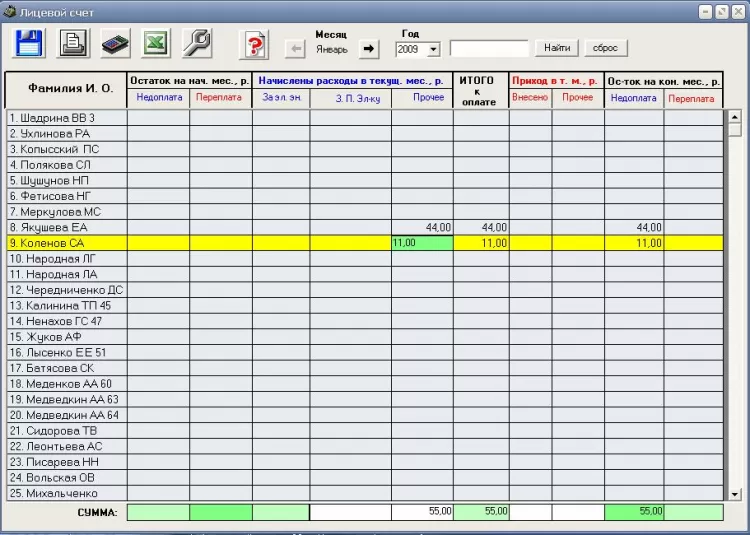The height and width of the screenshot is (535, 750).
Task: Click the Внесено column header
Action: click(x=530, y=98)
